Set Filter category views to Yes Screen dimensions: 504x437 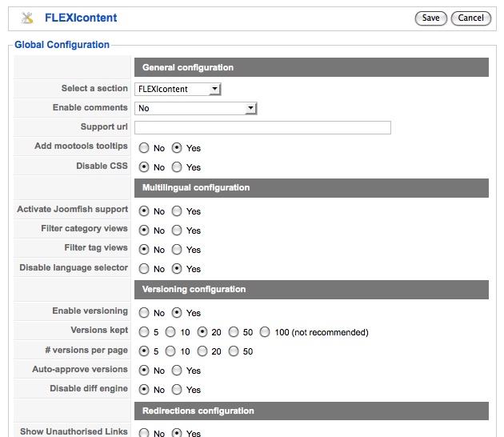(x=177, y=231)
